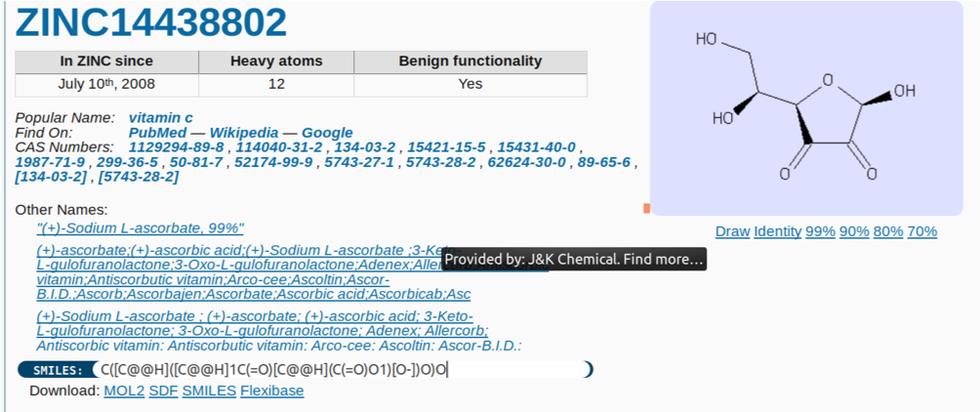Download the SDF file
Image resolution: width=980 pixels, height=412 pixels.
(x=163, y=391)
